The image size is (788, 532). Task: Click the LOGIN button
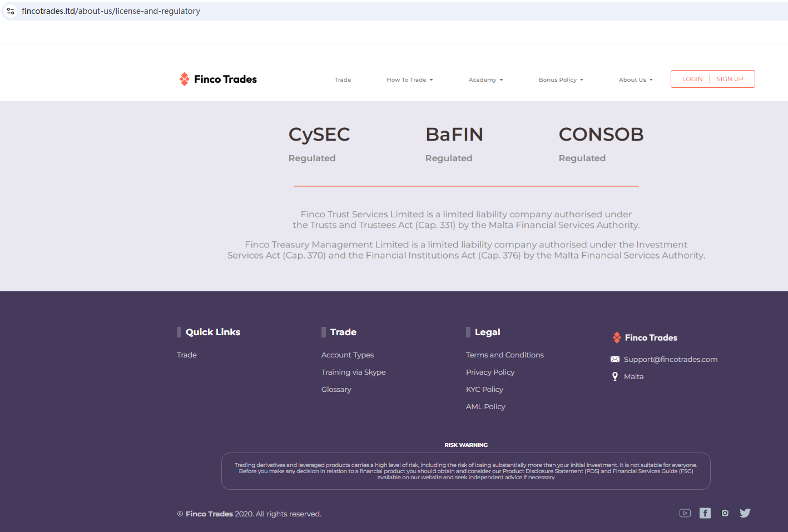click(692, 79)
